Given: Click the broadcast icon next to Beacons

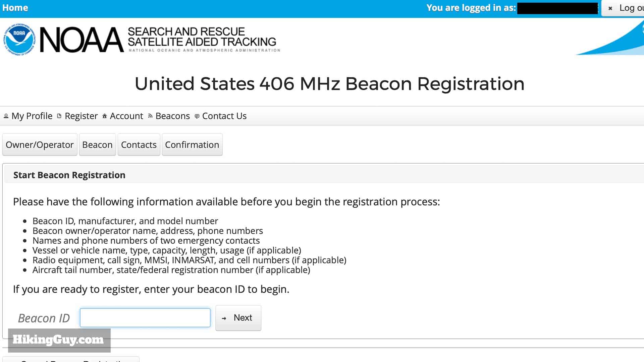Looking at the screenshot, I should tap(150, 116).
